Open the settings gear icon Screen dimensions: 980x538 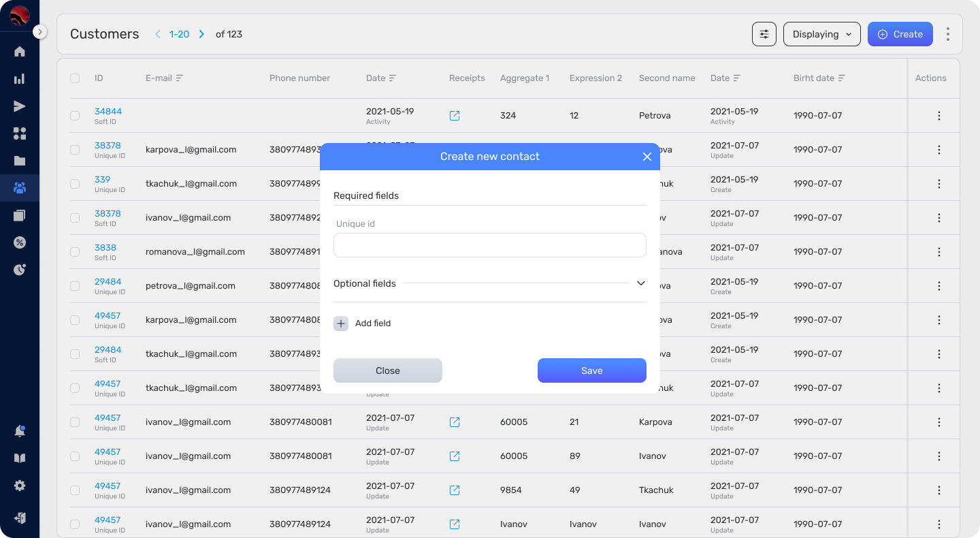click(20, 486)
